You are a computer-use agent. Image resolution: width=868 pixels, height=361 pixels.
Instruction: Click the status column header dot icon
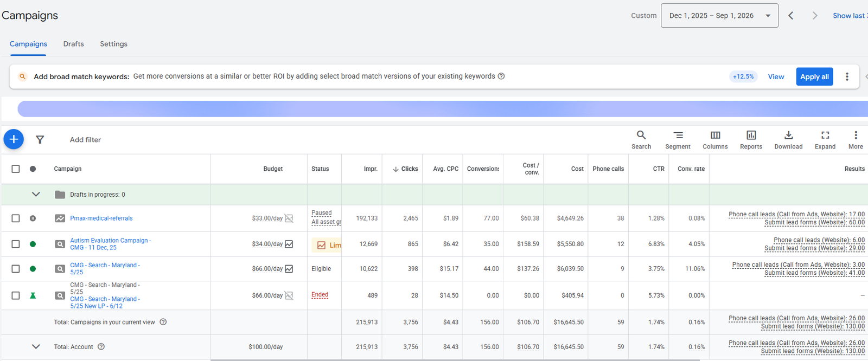(x=33, y=169)
